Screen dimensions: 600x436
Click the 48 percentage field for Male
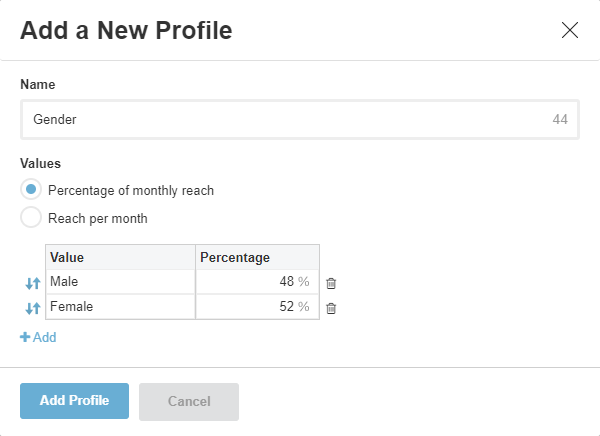coord(256,282)
